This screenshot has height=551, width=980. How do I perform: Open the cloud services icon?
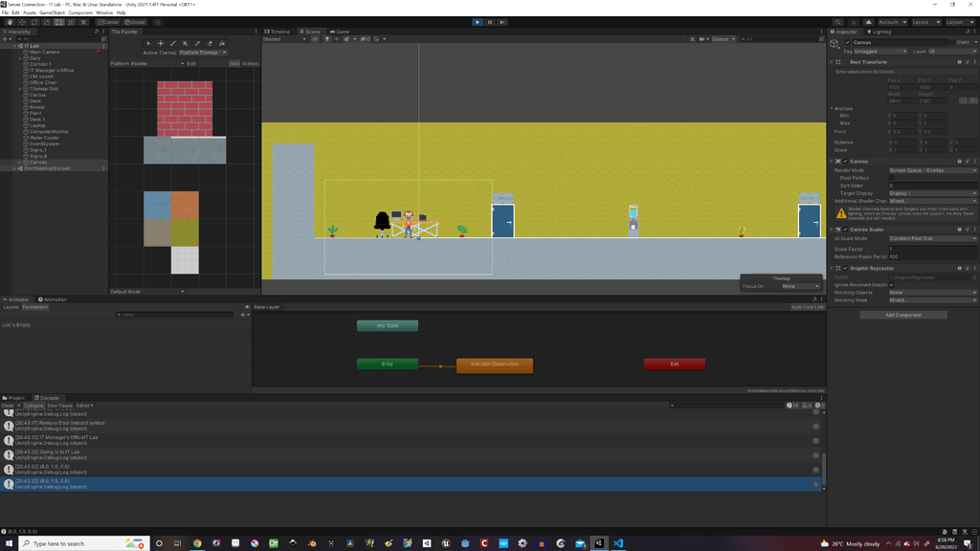point(868,22)
